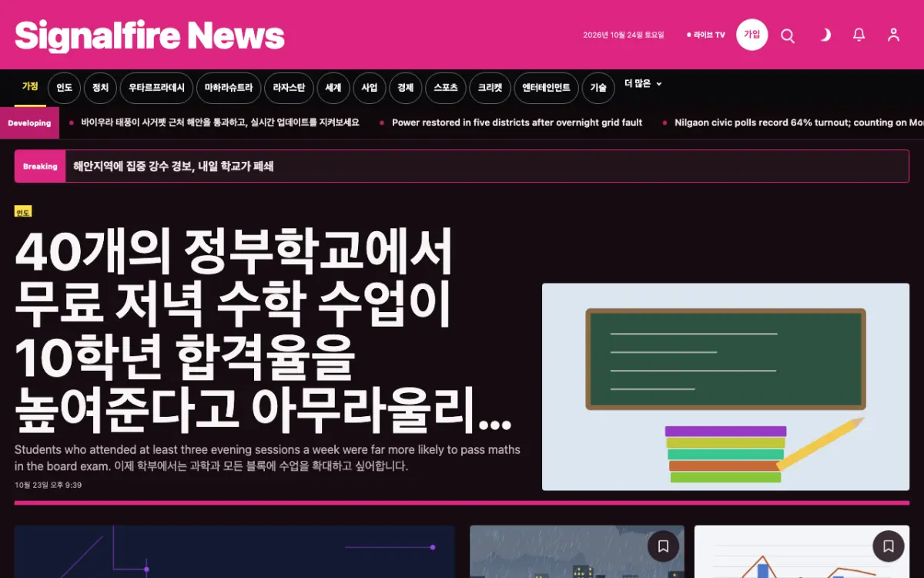Select the 경제 category tab
This screenshot has width=924, height=578.
tap(406, 88)
